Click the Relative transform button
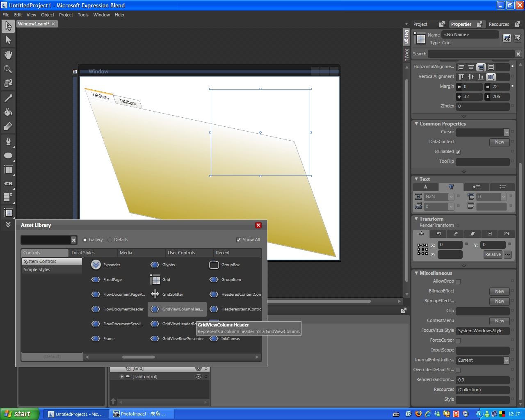 pyautogui.click(x=493, y=255)
